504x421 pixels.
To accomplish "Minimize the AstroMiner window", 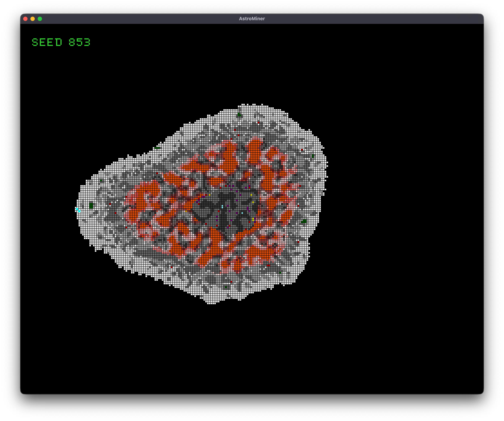I will pyautogui.click(x=33, y=19).
